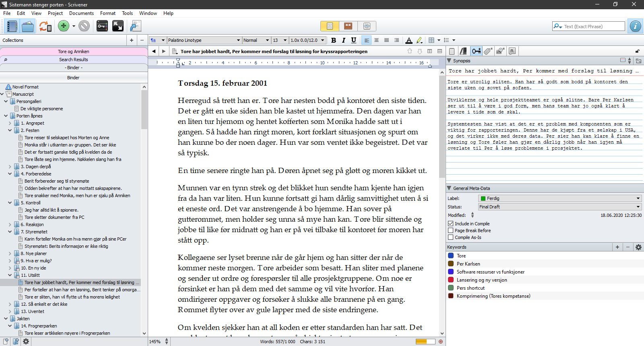The height and width of the screenshot is (346, 644).
Task: Click the grey Trash/No-entry toolbar icon
Action: (x=84, y=26)
